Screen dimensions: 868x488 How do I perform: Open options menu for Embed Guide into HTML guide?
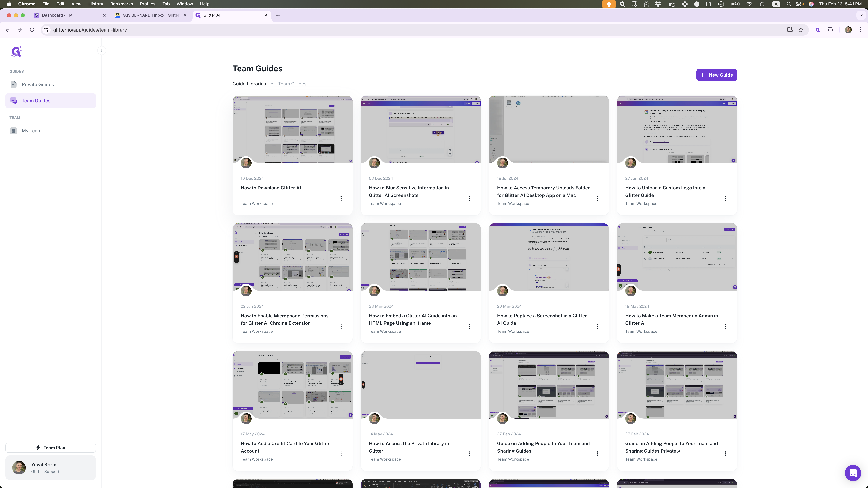point(469,326)
